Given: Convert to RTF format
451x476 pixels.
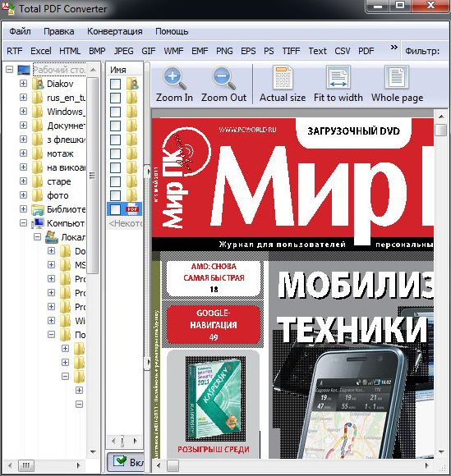Looking at the screenshot, I should [15, 51].
